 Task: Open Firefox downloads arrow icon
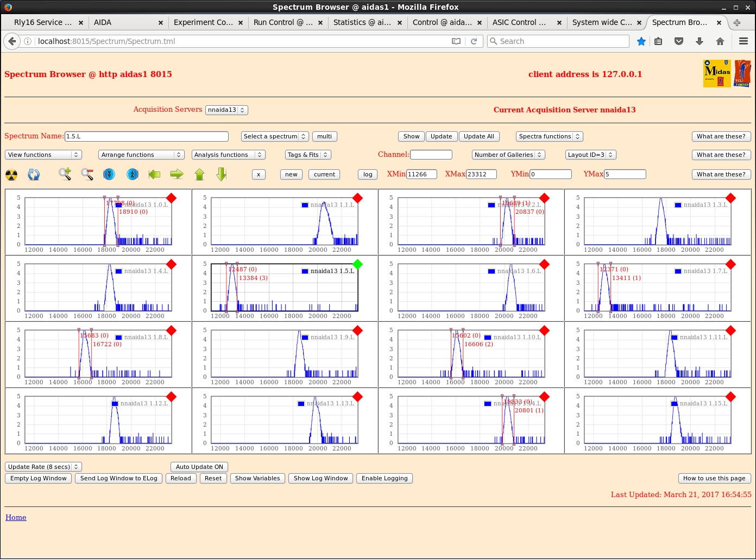[700, 41]
